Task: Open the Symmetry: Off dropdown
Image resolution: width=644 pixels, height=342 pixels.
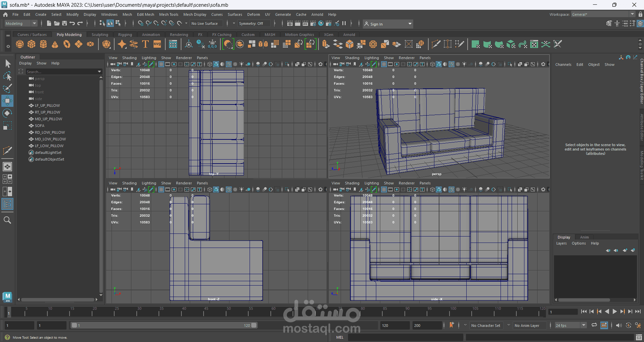Action: pos(254,24)
